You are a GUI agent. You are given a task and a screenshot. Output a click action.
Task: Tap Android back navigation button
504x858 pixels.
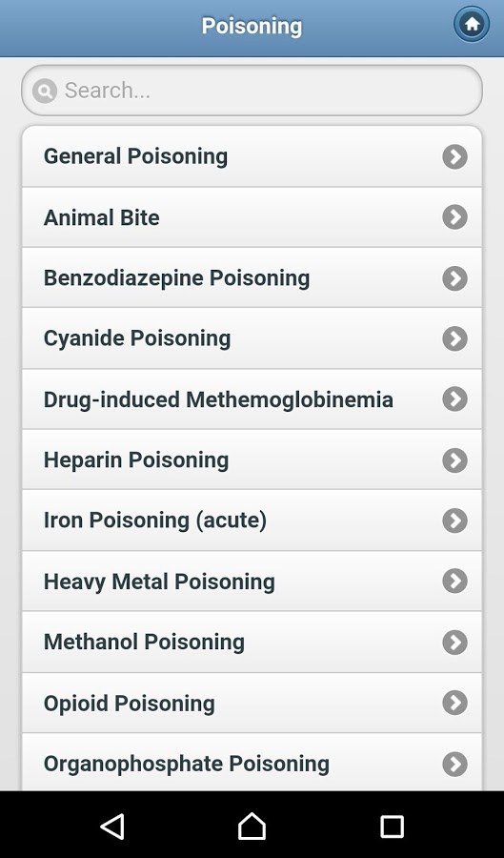pyautogui.click(x=112, y=826)
